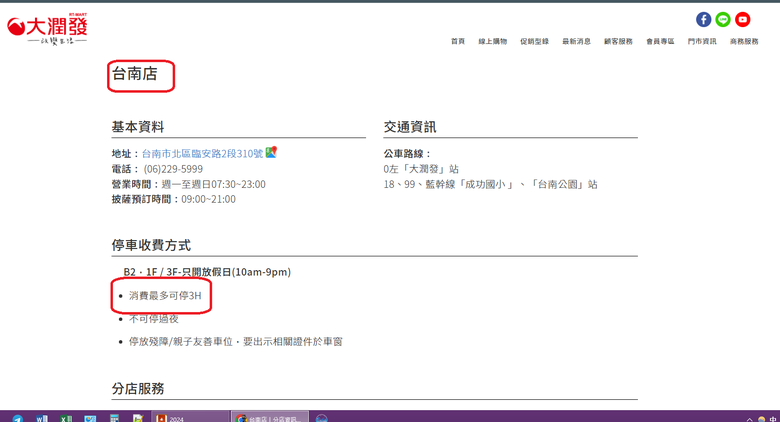Click the 交通資訊 heading
This screenshot has height=422, width=780.
pyautogui.click(x=410, y=127)
